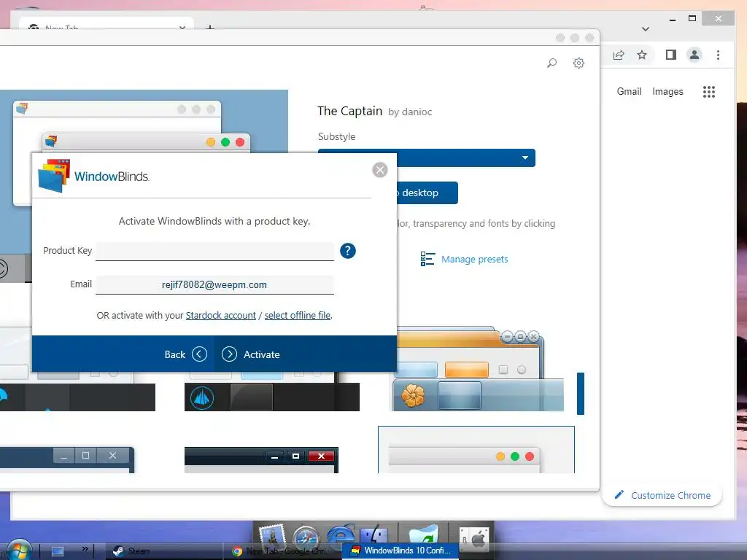Open WindowBlinds settings gear
This screenshot has width=747, height=560.
pos(578,63)
